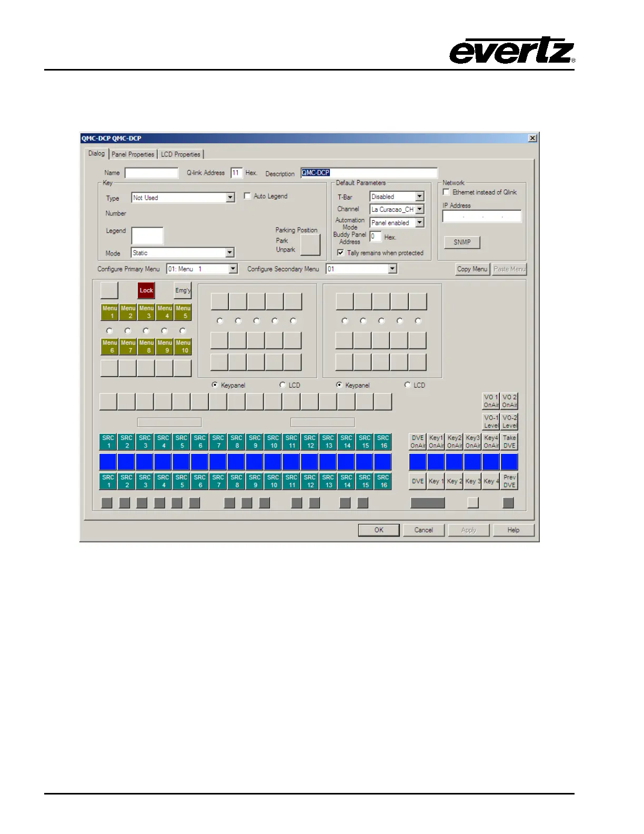Select radio button under Menu 5

(x=183, y=331)
